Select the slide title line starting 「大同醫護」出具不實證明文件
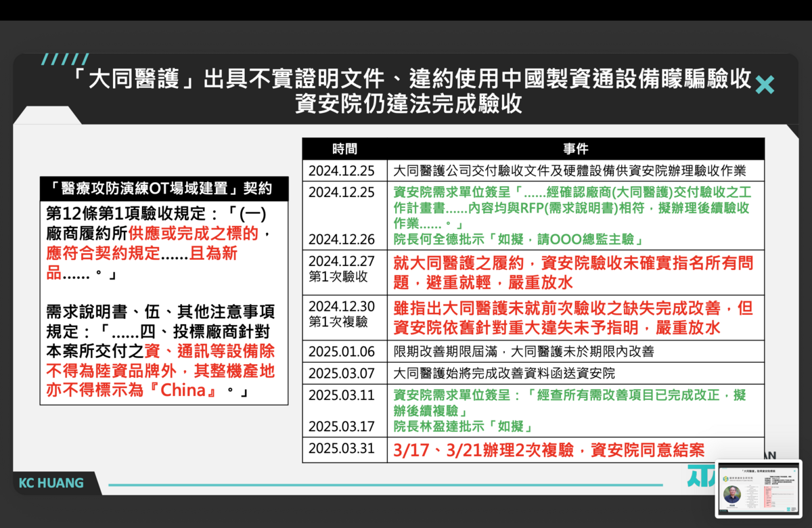The width and height of the screenshot is (812, 528). tap(411, 81)
